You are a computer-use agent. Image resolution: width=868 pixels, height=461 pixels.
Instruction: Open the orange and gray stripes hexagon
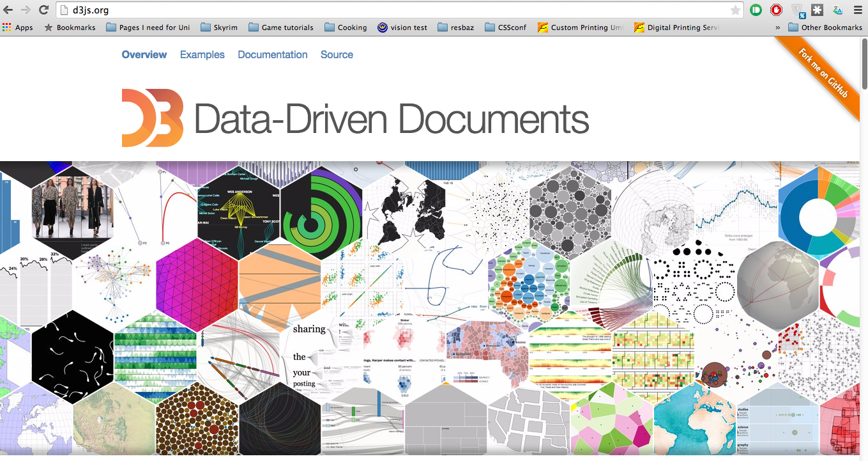coord(280,284)
